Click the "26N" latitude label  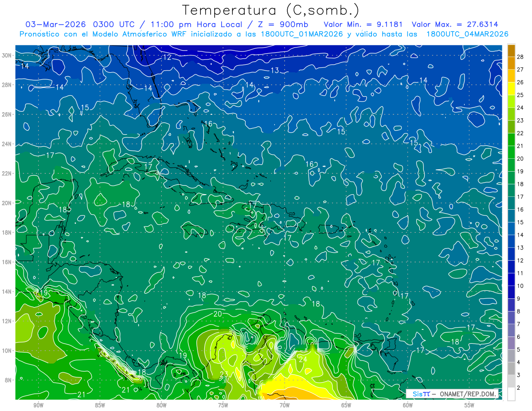7,114
